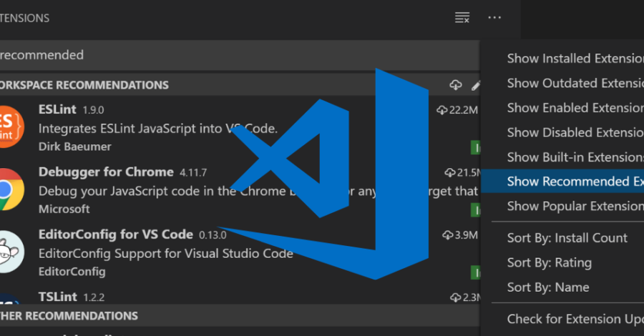Click EditorConfig download count cloud icon
The width and height of the screenshot is (644, 336).
coord(448,235)
